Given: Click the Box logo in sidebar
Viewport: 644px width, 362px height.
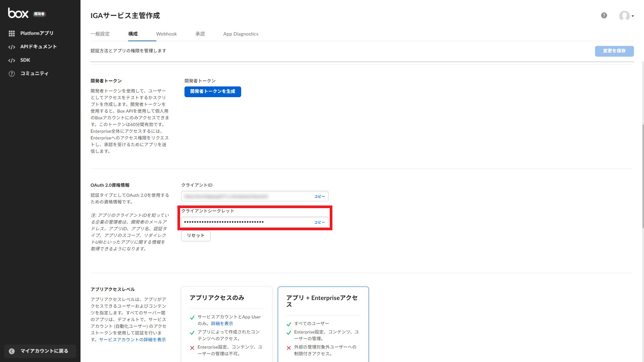Looking at the screenshot, I should pos(18,13).
